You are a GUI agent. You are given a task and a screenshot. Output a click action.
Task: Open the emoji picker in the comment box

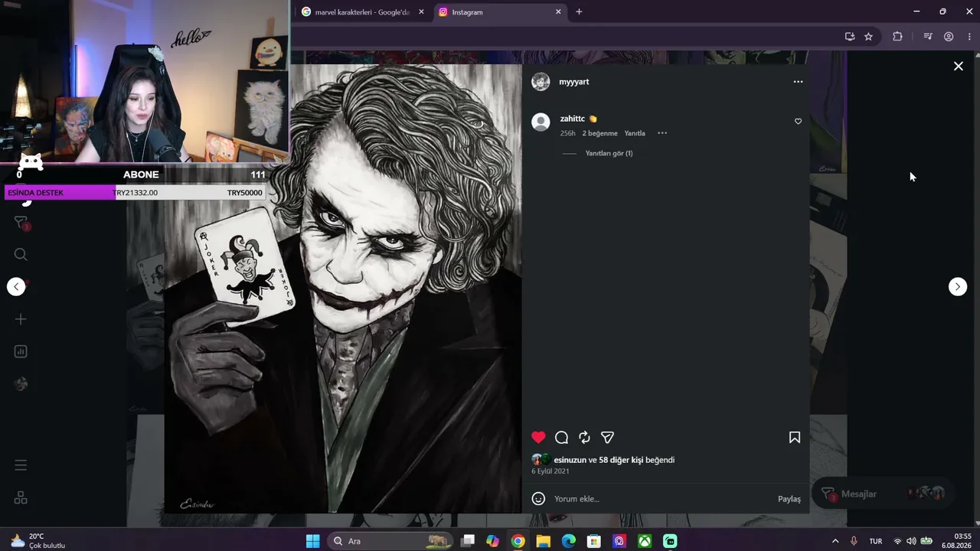coord(538,499)
